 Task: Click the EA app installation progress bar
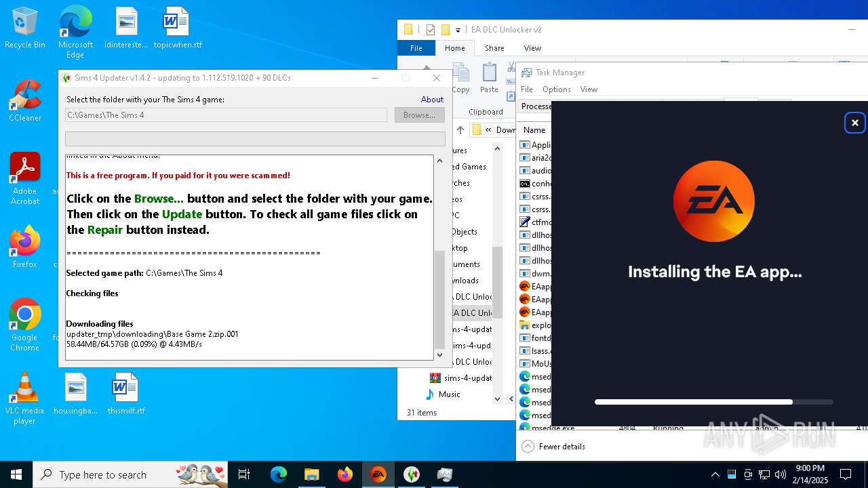point(713,402)
